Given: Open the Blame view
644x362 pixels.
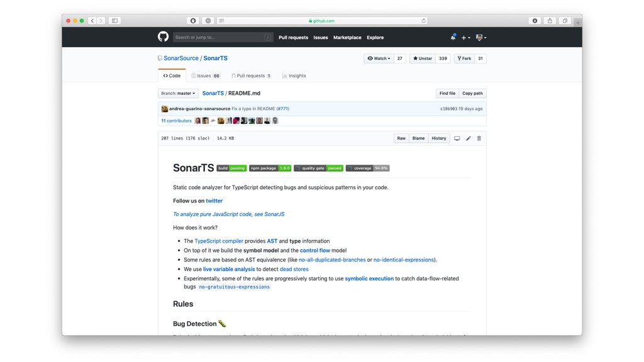Looking at the screenshot, I should click(x=418, y=138).
